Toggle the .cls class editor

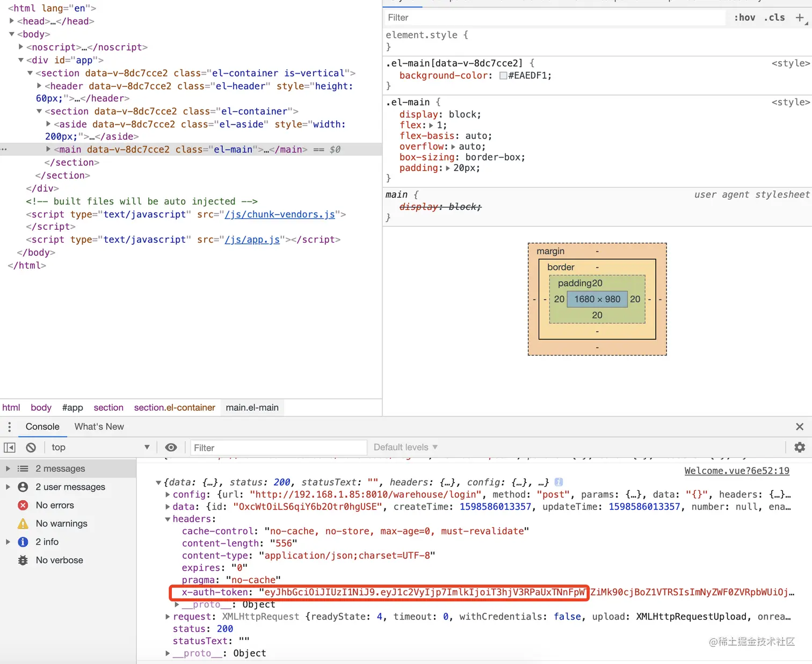[x=774, y=18]
